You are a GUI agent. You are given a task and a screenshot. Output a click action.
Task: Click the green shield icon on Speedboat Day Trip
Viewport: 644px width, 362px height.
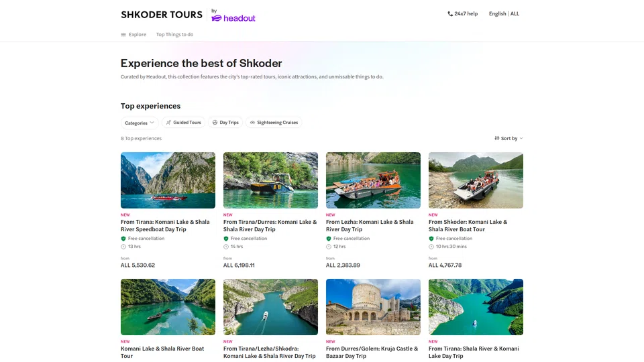[x=123, y=239]
